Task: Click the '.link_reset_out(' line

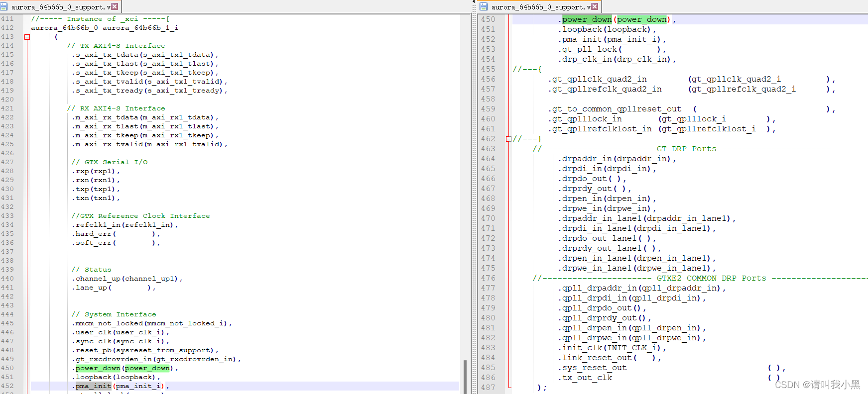Action: 610,358
